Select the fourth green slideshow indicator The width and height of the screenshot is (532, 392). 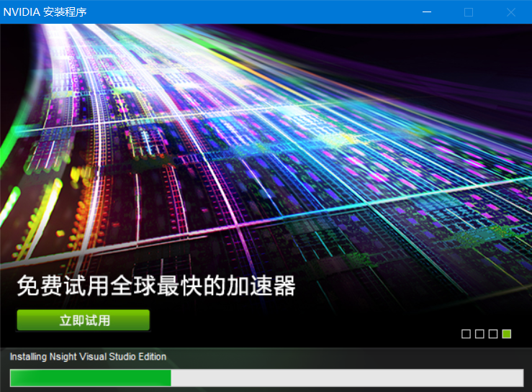click(x=507, y=334)
